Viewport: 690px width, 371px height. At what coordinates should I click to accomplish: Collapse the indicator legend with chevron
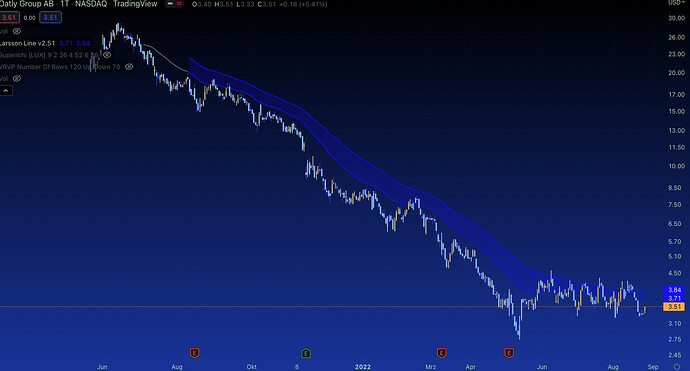6,91
